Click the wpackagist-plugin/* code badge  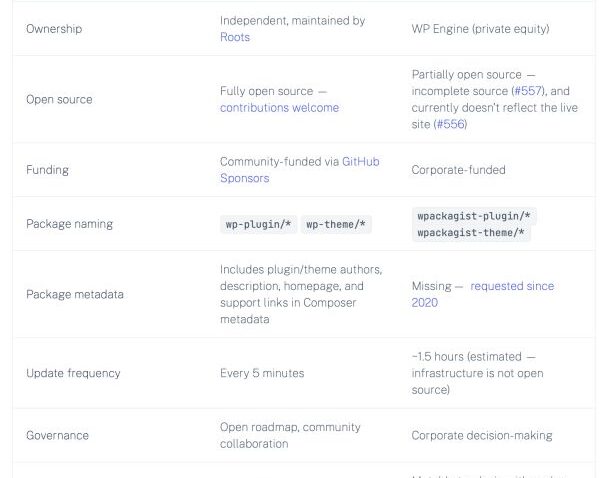tap(475, 216)
